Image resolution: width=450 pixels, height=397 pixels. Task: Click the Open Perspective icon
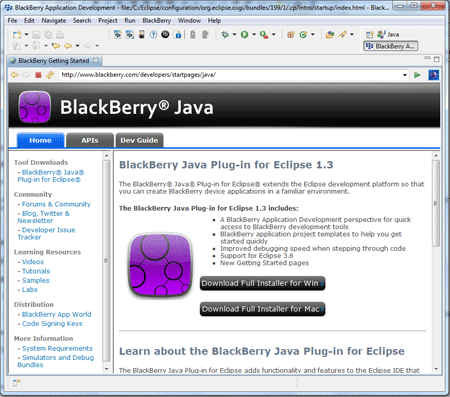(x=369, y=35)
